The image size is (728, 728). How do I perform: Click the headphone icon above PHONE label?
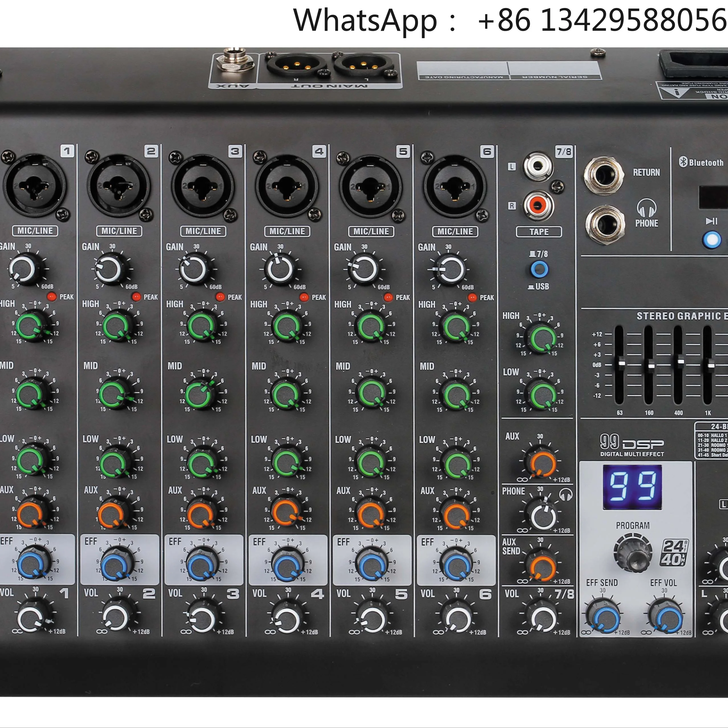click(647, 208)
